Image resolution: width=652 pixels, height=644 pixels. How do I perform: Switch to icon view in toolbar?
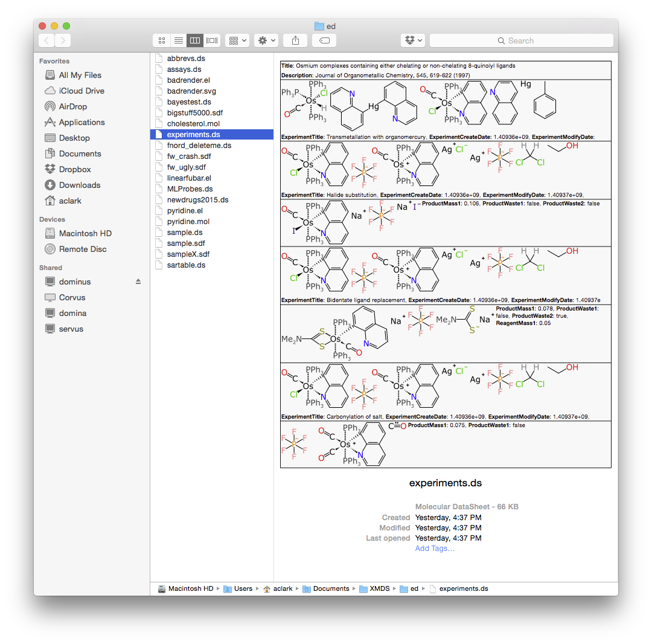pos(162,40)
